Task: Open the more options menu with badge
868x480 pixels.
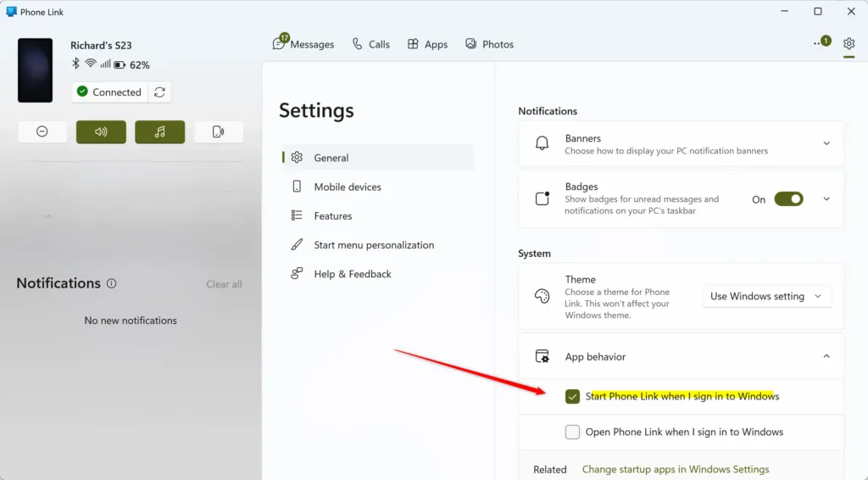Action: coord(821,42)
